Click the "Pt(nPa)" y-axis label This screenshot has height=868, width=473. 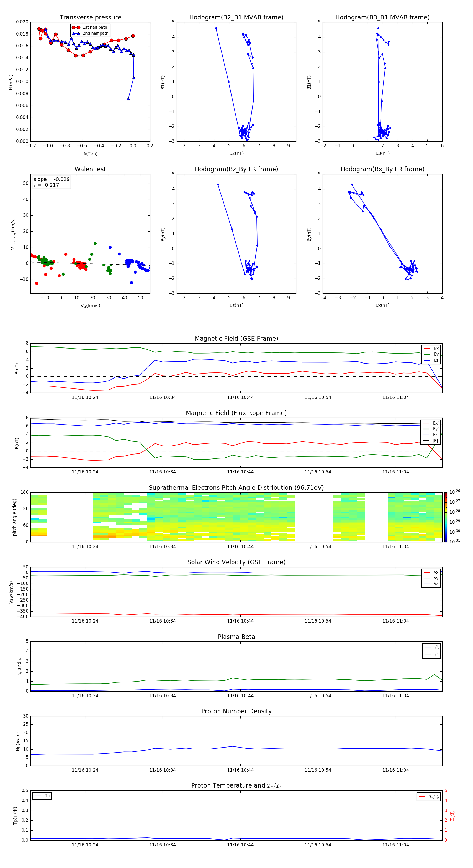tap(11, 82)
